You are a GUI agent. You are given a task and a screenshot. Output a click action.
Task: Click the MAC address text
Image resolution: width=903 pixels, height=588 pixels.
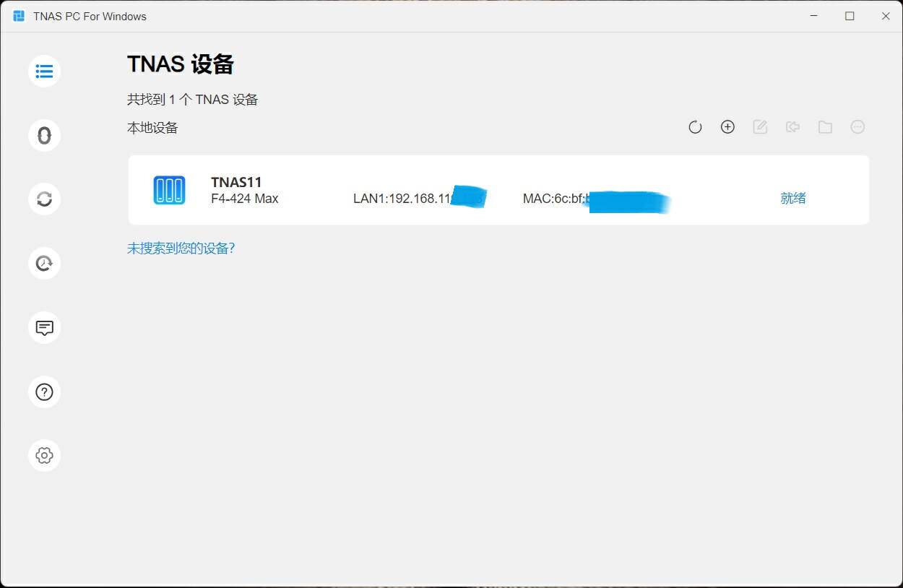pos(597,198)
